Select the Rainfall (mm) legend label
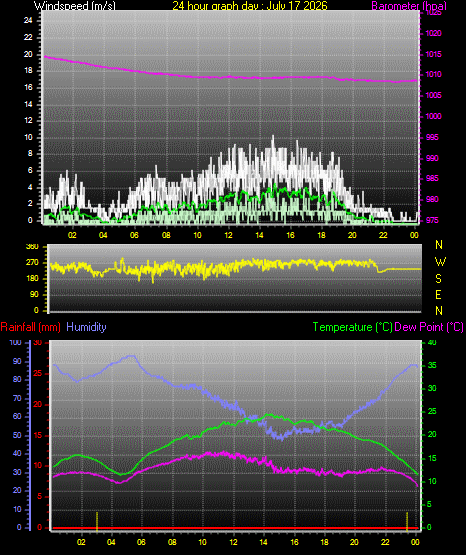 tap(30, 327)
